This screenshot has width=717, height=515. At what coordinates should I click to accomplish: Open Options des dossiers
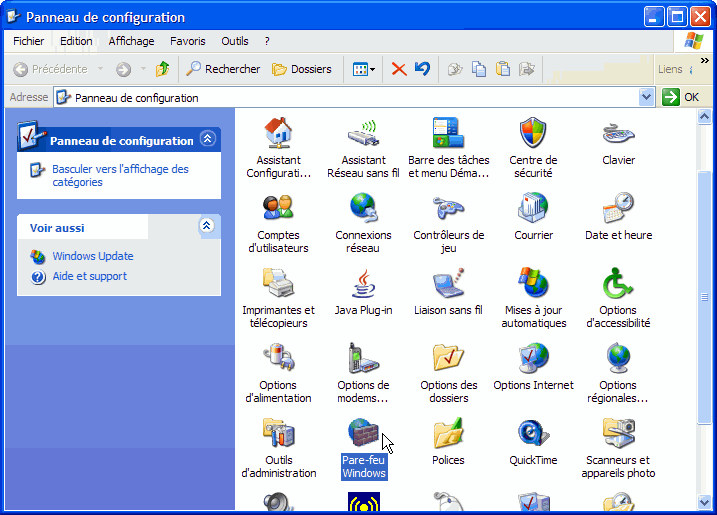pyautogui.click(x=448, y=373)
